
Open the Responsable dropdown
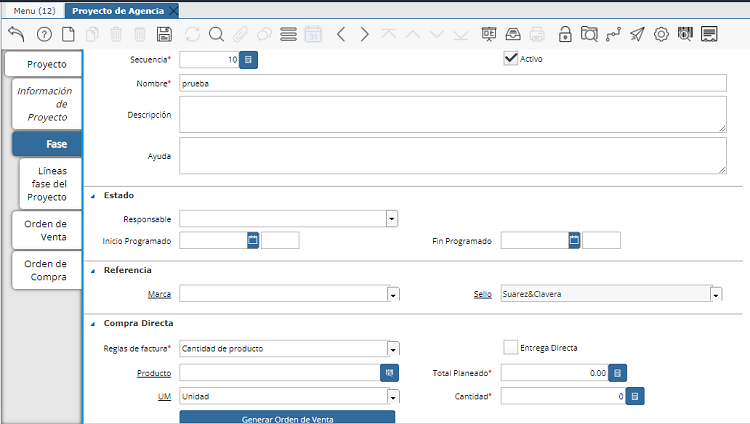[x=392, y=219]
